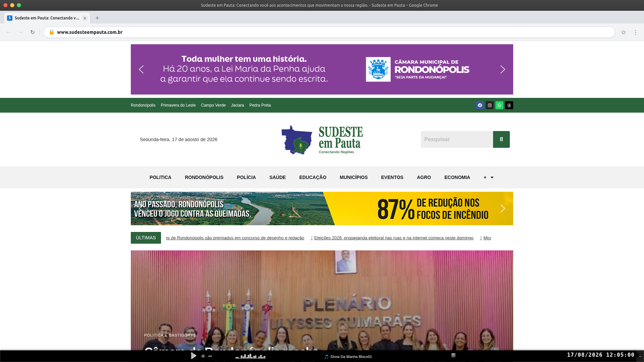Go to previous top banner slide

(141, 69)
